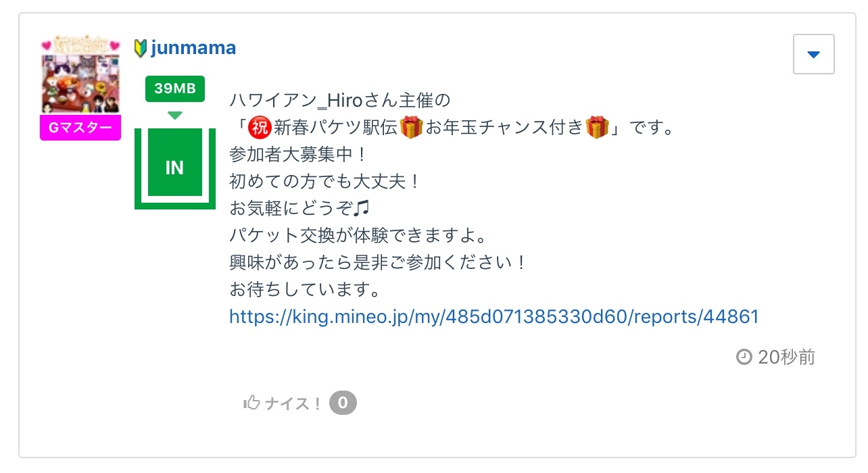868x473 pixels.
Task: Click the gift emoji after チャンス付き
Action: coord(598,127)
